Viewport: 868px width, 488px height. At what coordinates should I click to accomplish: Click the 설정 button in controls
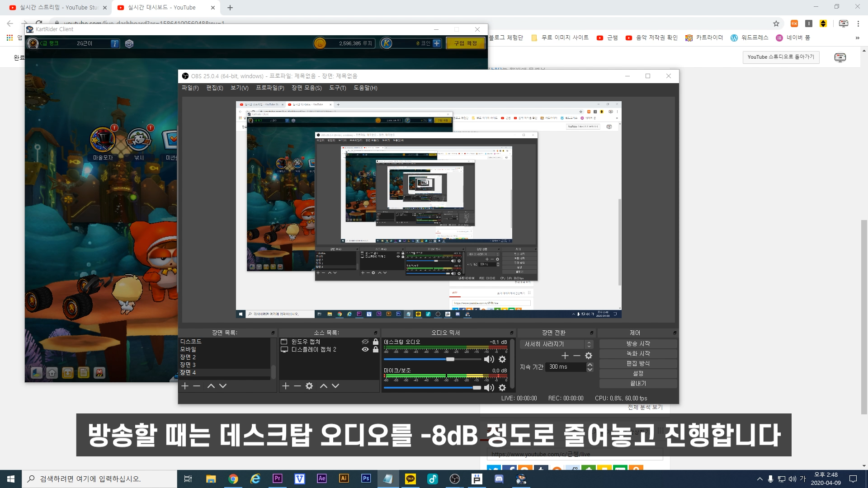(638, 374)
